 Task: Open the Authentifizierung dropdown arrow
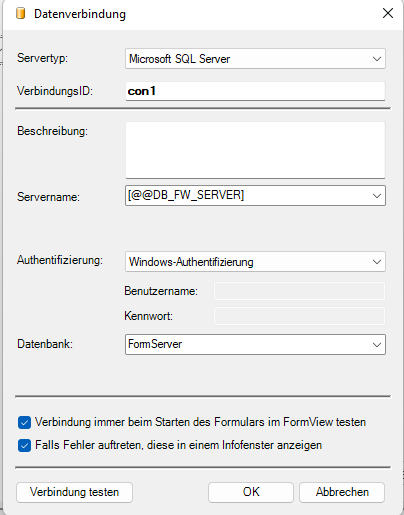tap(377, 262)
